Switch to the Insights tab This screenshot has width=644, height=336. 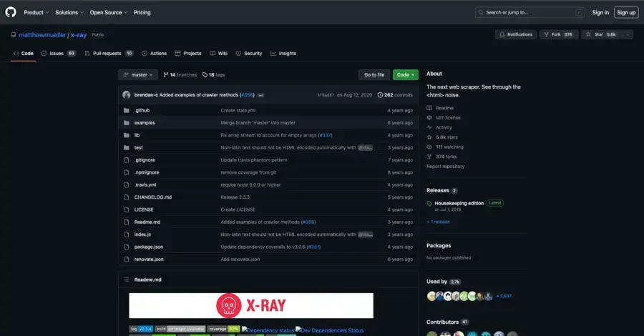tap(283, 54)
